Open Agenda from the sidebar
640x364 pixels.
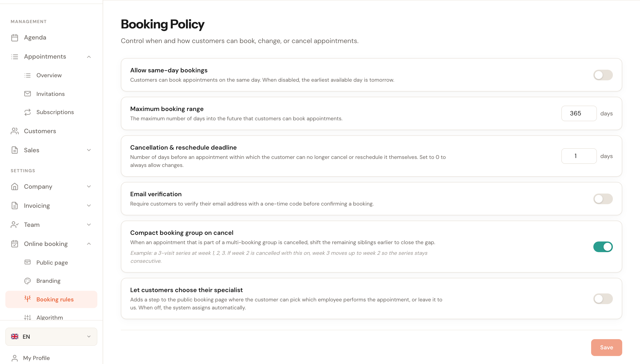tap(51, 38)
